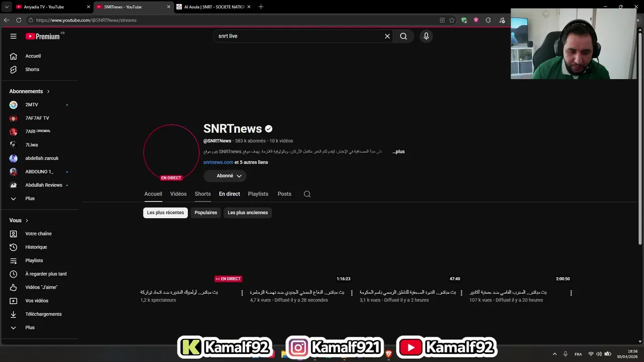This screenshot has height=362, width=644.
Task: Switch to the channel Accueil tab
Action: (153, 194)
